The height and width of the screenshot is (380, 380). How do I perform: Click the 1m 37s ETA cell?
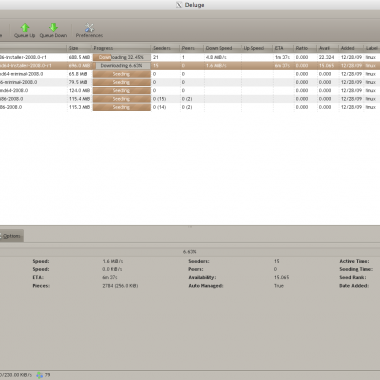[x=282, y=57]
